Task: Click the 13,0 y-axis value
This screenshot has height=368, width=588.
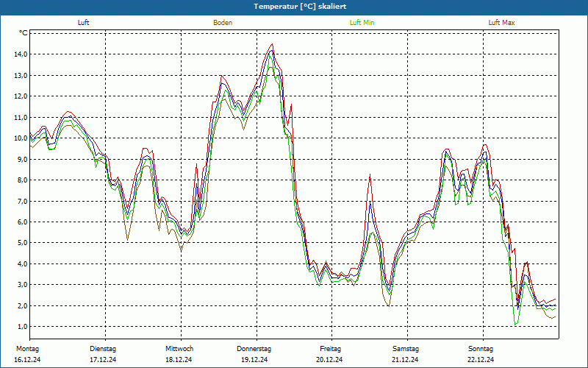Action: (21, 76)
